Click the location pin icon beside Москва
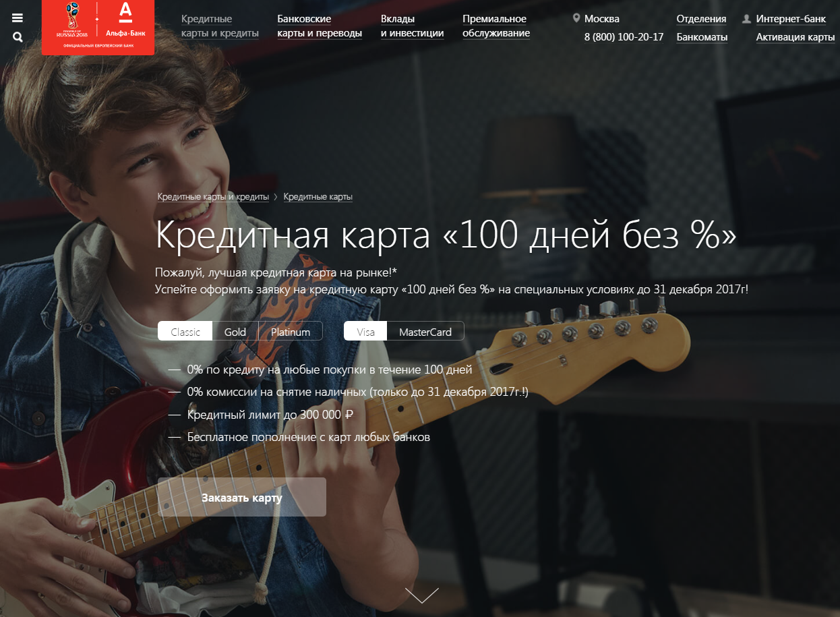Viewport: 840px width, 617px height. point(576,18)
